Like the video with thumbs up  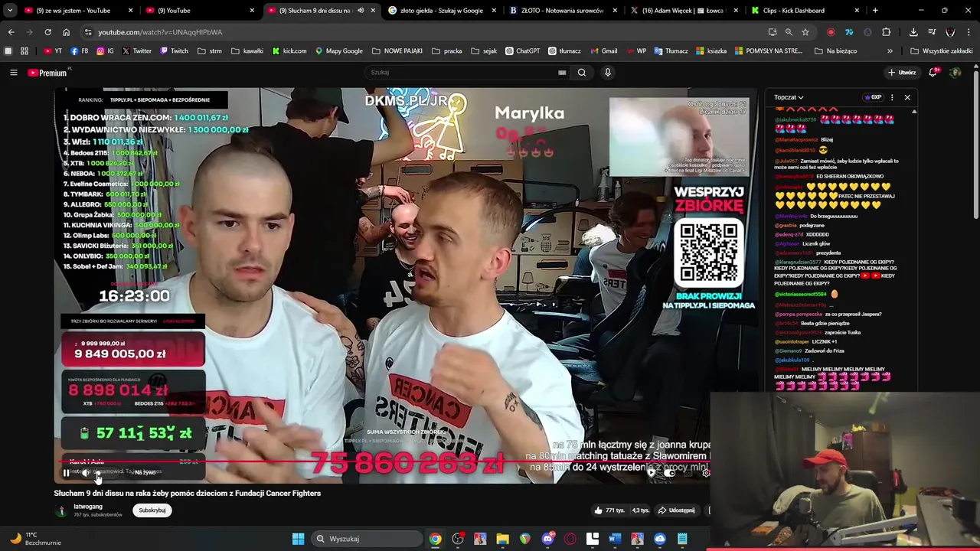tap(609, 510)
